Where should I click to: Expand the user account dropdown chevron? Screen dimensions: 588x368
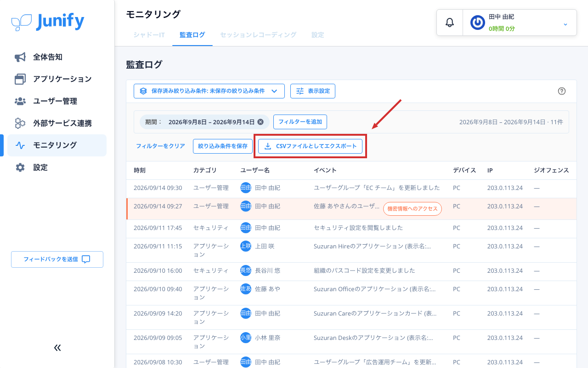565,24
